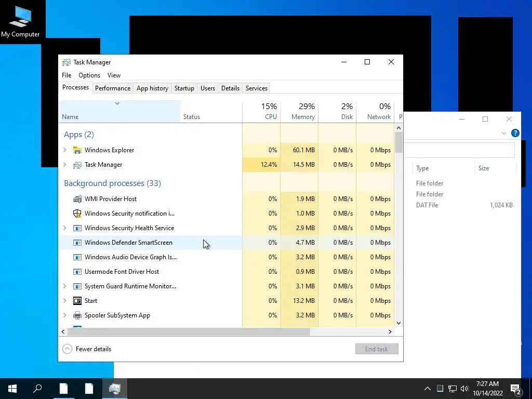Sort processes by Network column
This screenshot has width=532, height=399.
(375, 112)
